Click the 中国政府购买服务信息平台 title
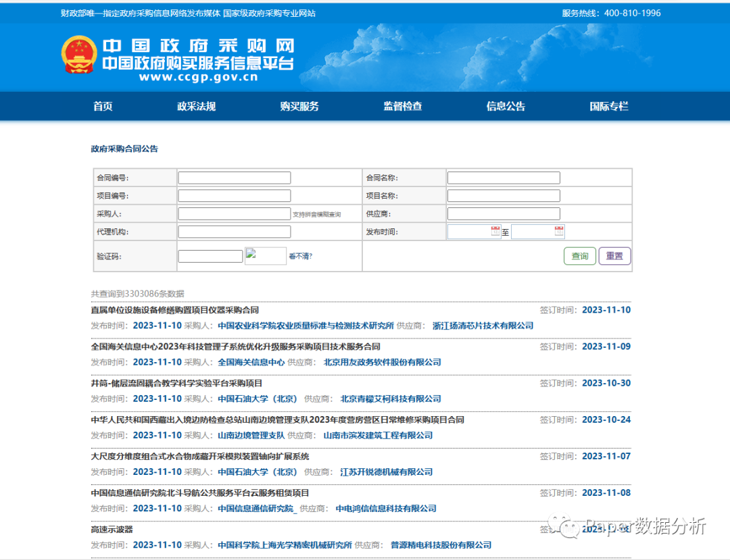 tap(198, 63)
